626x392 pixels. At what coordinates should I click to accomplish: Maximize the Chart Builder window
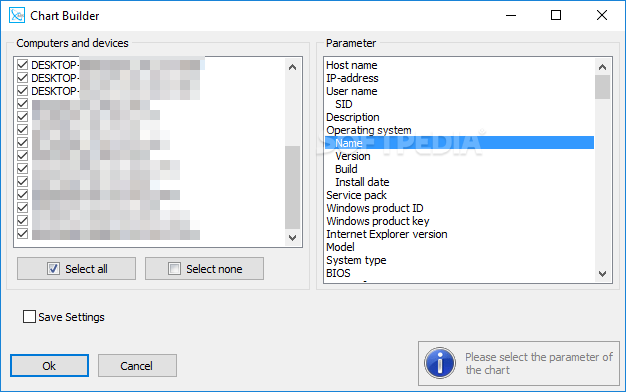coord(556,16)
